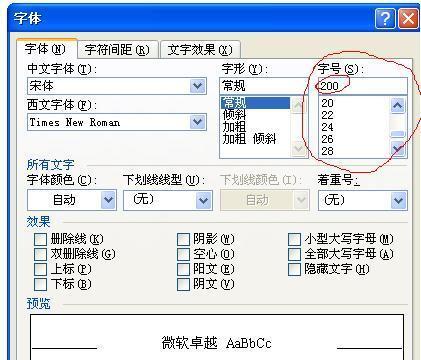The height and width of the screenshot is (360, 421).
Task: Enable the 全部大写字母(A) checkbox
Action: 294,254
